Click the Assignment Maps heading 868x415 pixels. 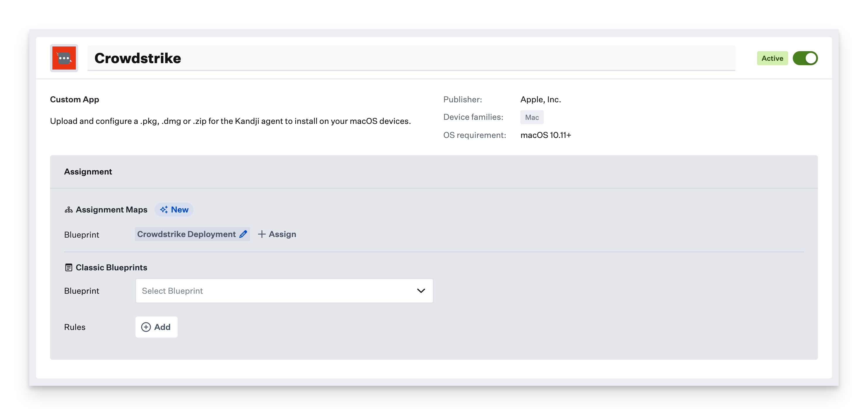click(111, 210)
